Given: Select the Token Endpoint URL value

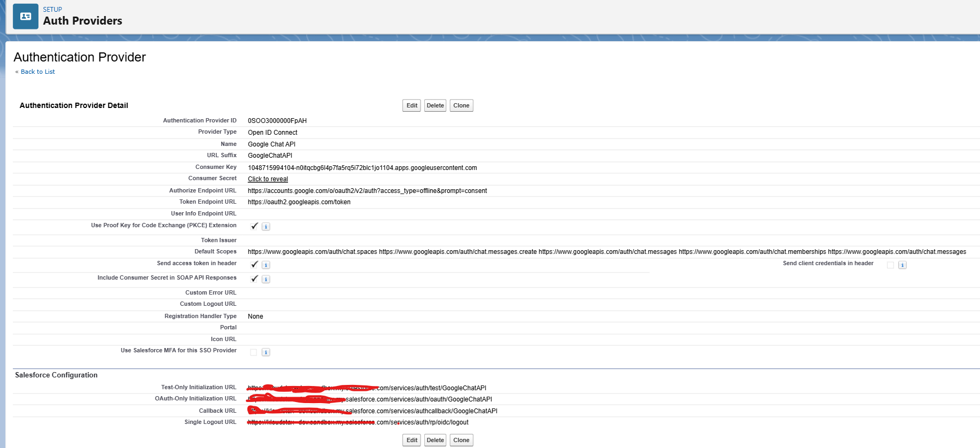Looking at the screenshot, I should [x=299, y=202].
